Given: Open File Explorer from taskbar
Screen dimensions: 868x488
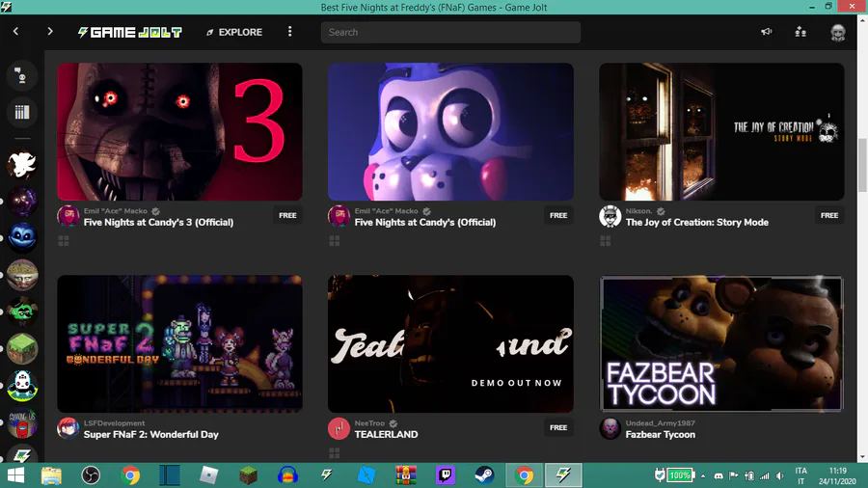Looking at the screenshot, I should point(51,475).
